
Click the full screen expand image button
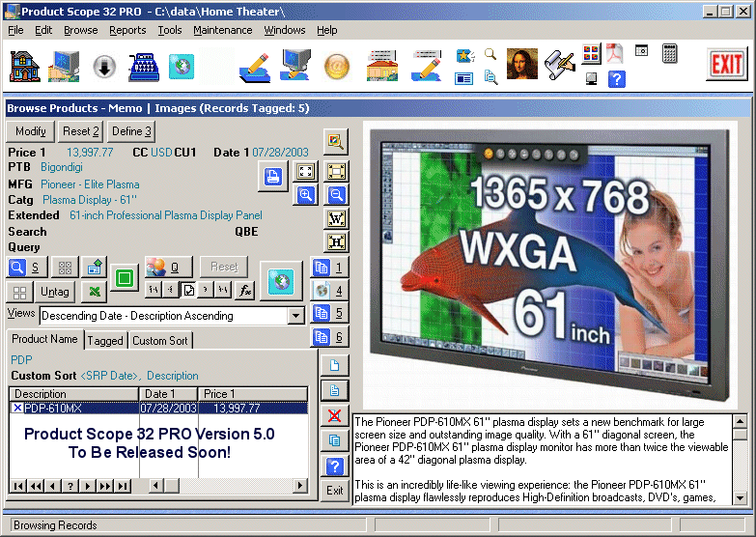306,171
